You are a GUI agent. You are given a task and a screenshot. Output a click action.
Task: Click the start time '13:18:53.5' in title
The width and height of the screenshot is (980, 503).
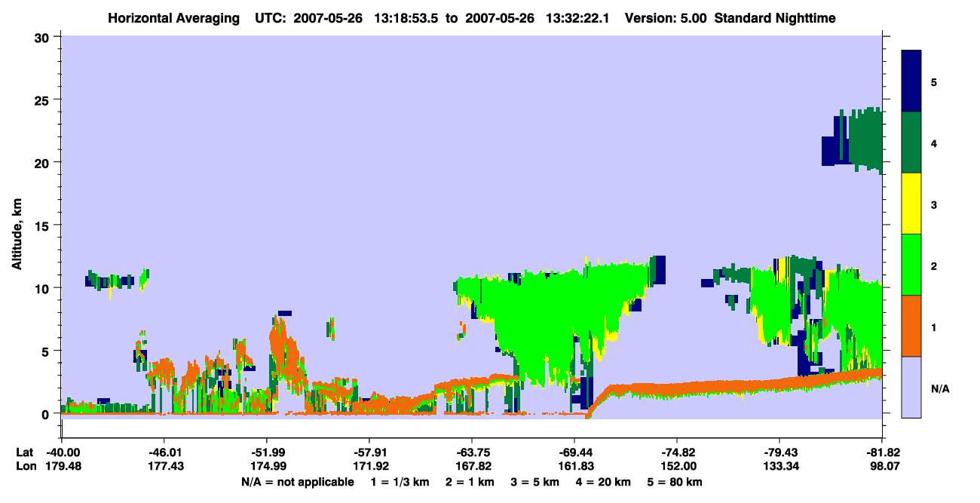pos(406,18)
